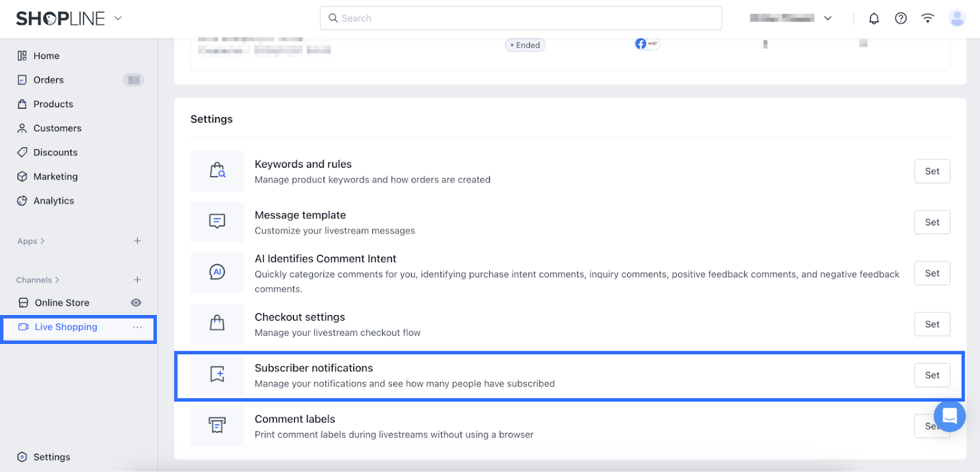Open Live Shopping more options menu
980x472 pixels.
pyautogui.click(x=137, y=327)
